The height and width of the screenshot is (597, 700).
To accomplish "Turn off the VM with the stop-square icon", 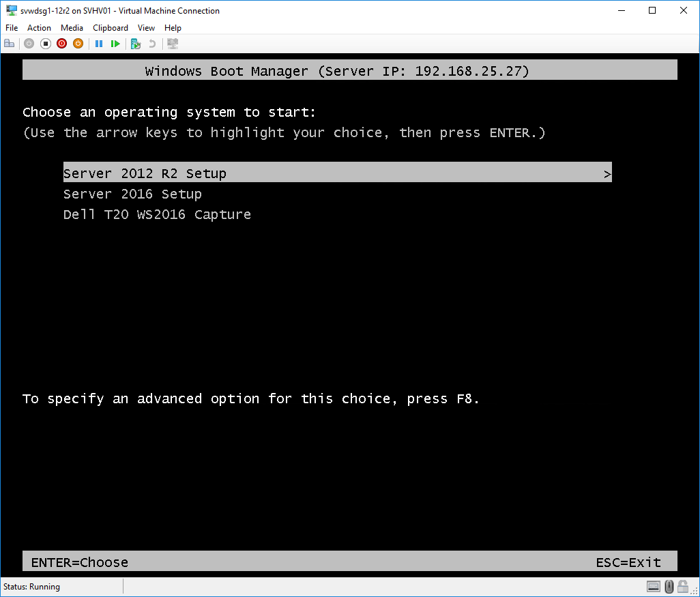I will 46,44.
